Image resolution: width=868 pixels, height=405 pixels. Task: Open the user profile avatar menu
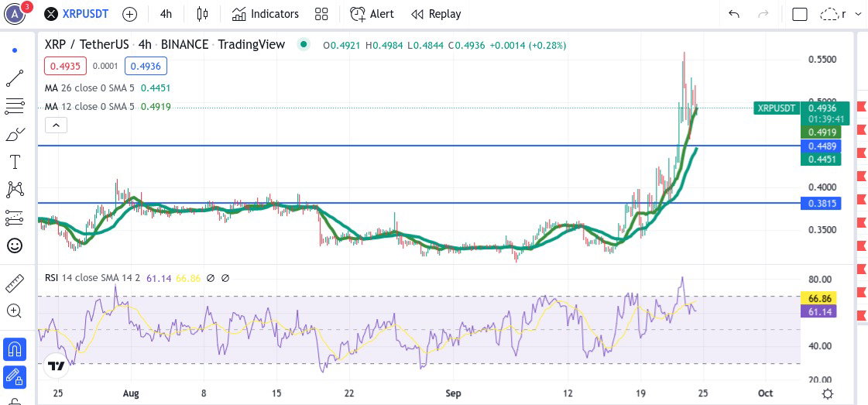pos(15,15)
